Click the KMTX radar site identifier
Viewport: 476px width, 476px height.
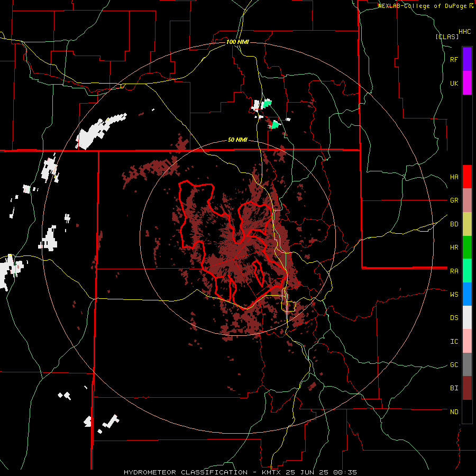click(x=271, y=472)
